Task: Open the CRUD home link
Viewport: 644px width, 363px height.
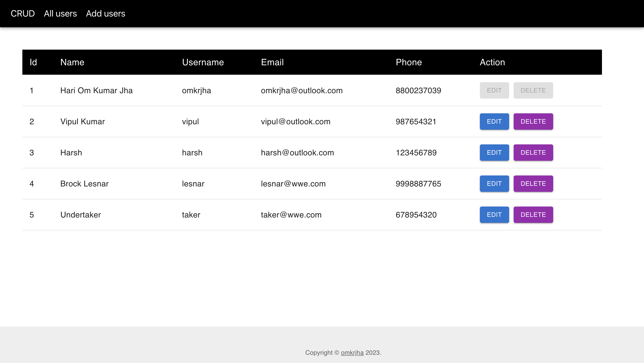Action: (x=23, y=13)
